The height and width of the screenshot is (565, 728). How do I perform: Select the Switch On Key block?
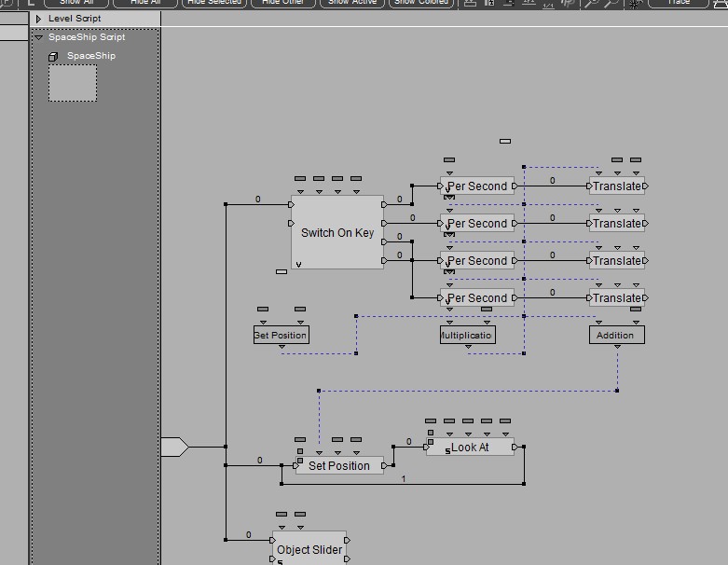(x=337, y=233)
